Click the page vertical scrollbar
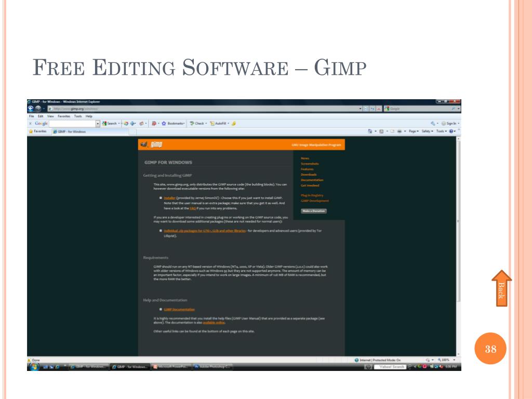The width and height of the screenshot is (532, 399). point(458,246)
